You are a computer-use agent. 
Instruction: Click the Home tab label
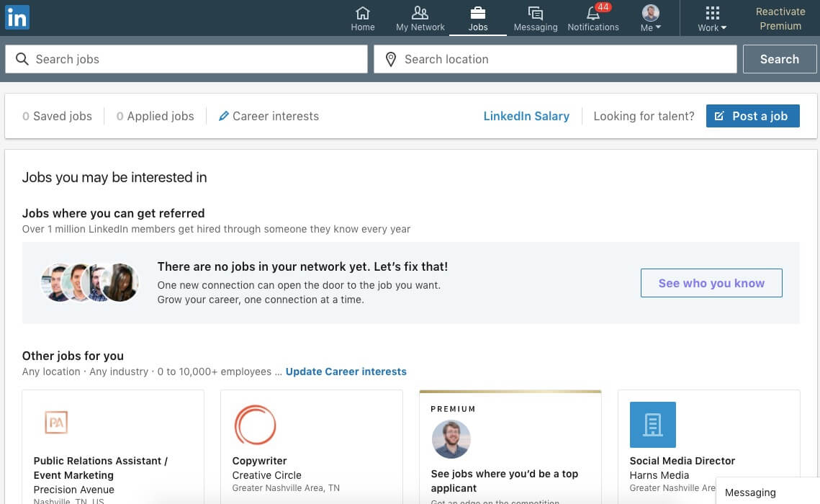[362, 27]
